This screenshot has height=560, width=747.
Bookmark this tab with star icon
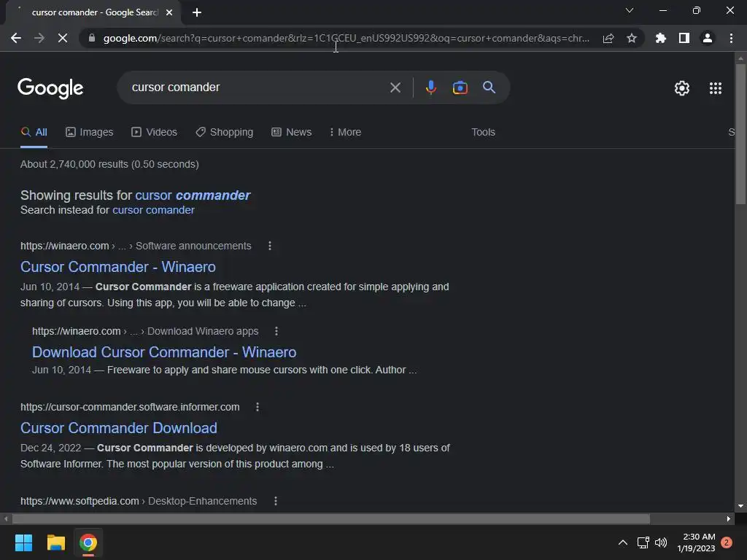pyautogui.click(x=632, y=38)
